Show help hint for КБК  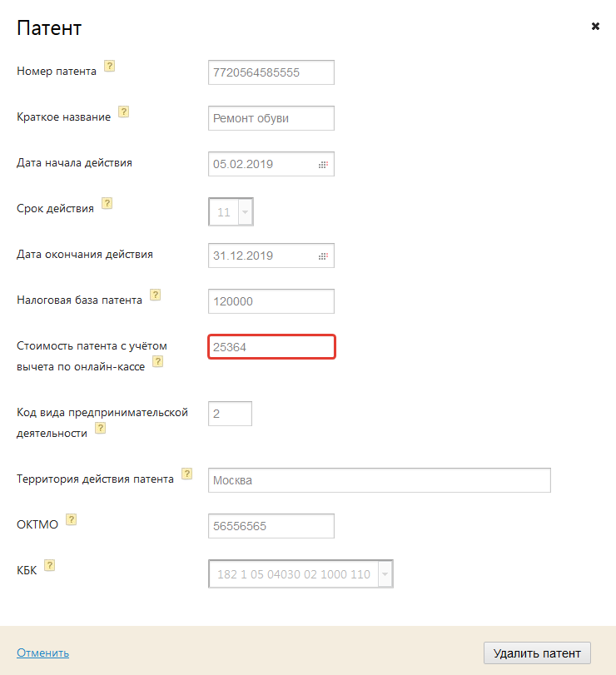coord(50,565)
